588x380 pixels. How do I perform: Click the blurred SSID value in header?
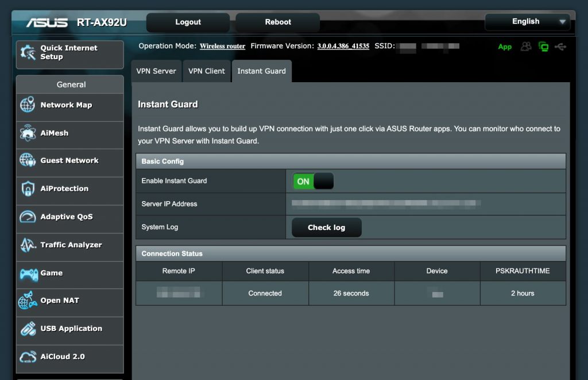click(429, 47)
